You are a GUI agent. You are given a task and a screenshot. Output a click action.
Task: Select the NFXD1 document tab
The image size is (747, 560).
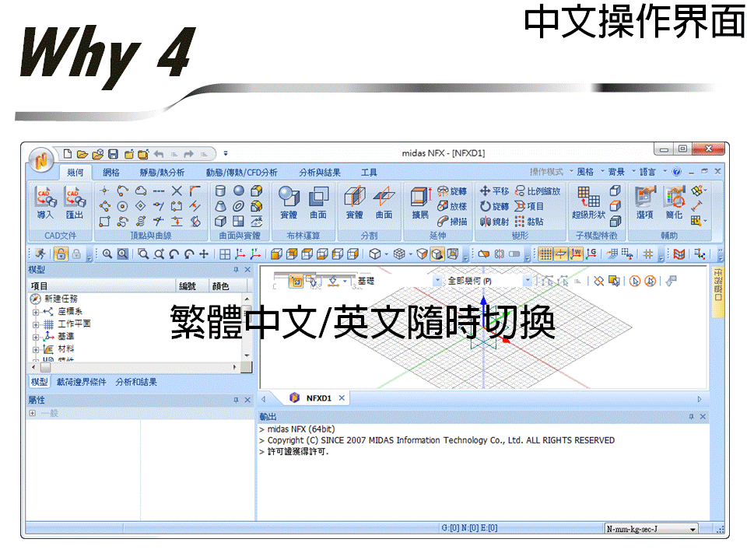click(x=318, y=398)
